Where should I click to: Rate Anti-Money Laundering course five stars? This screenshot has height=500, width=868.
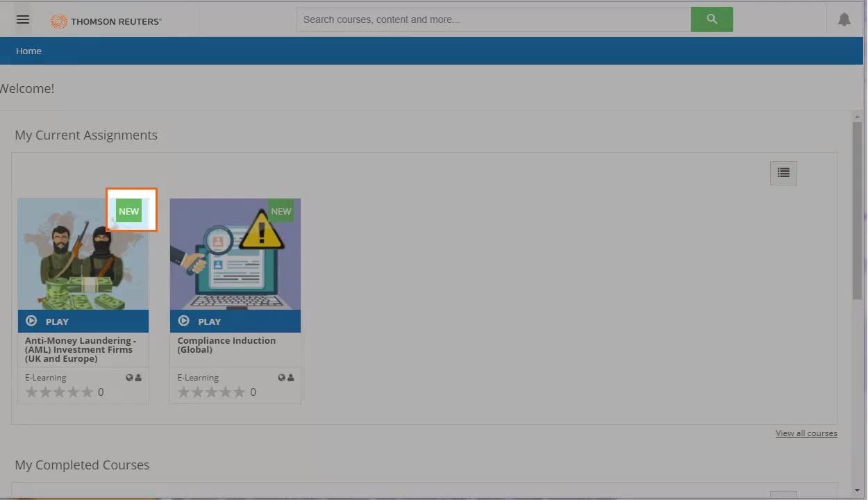87,392
